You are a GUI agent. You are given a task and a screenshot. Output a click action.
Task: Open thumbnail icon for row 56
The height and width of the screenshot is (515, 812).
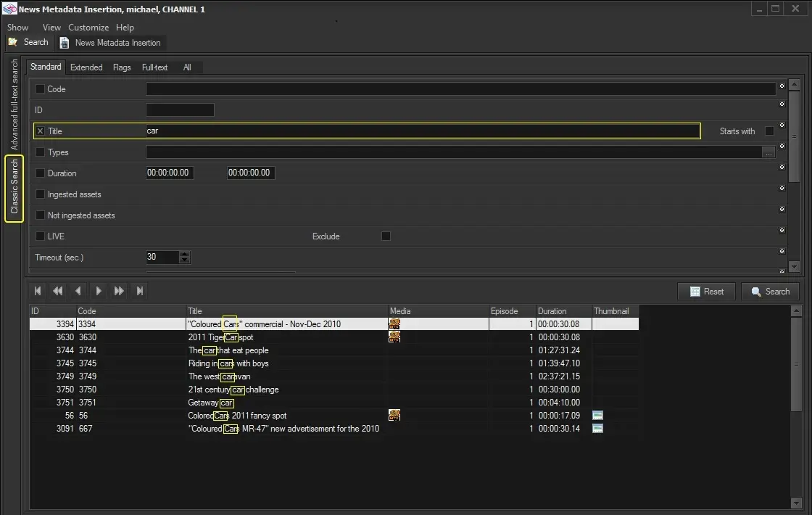click(597, 416)
